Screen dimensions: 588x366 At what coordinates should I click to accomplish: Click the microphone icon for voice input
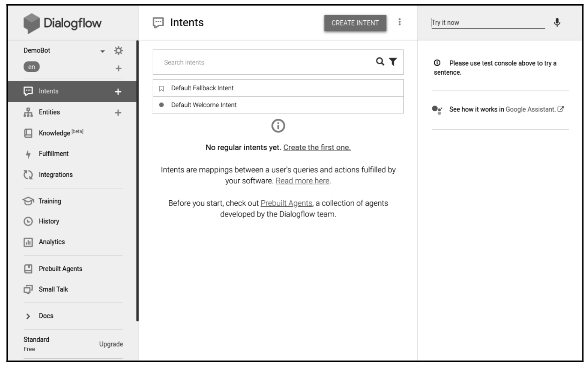pyautogui.click(x=557, y=22)
